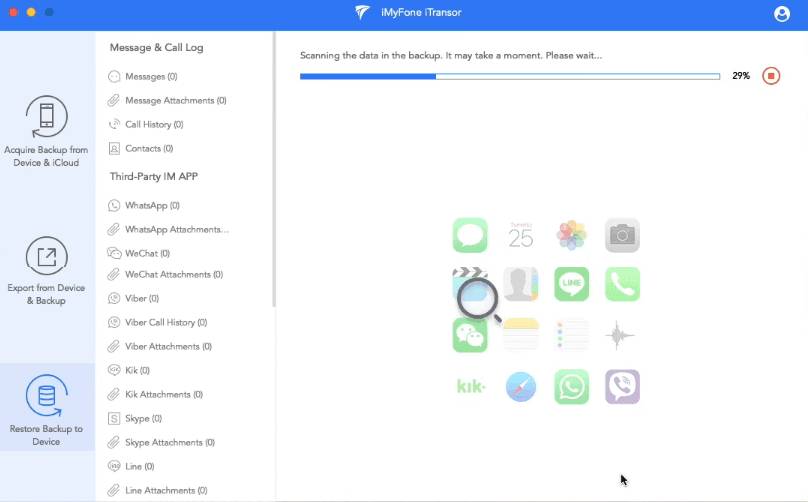Click the Photos flower app icon

571,235
